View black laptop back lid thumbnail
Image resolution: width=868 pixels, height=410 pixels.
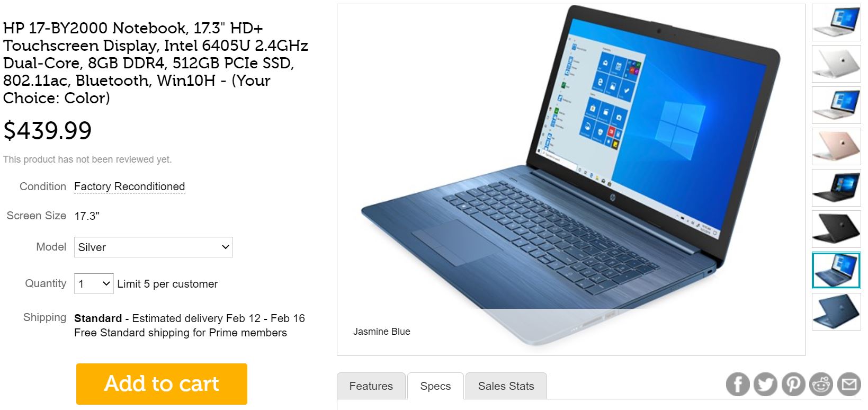click(x=836, y=229)
